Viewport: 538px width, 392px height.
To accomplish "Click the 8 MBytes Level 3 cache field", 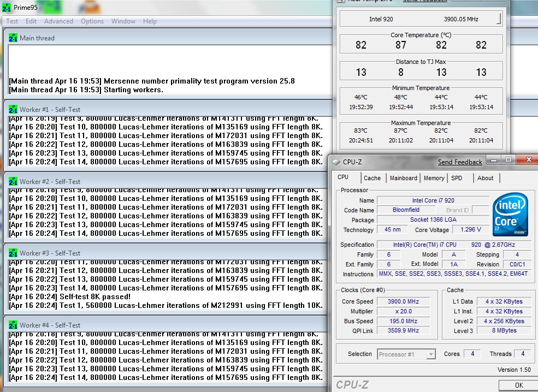I will [504, 331].
